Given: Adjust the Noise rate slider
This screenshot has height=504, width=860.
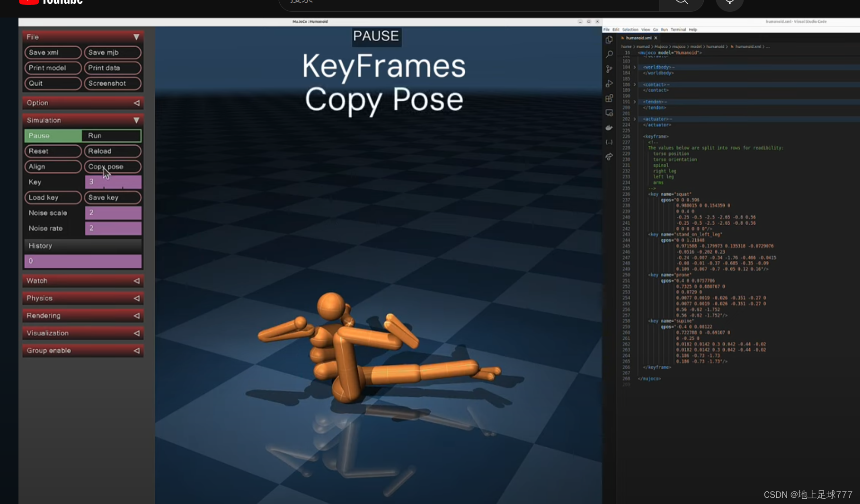Looking at the screenshot, I should (x=113, y=228).
